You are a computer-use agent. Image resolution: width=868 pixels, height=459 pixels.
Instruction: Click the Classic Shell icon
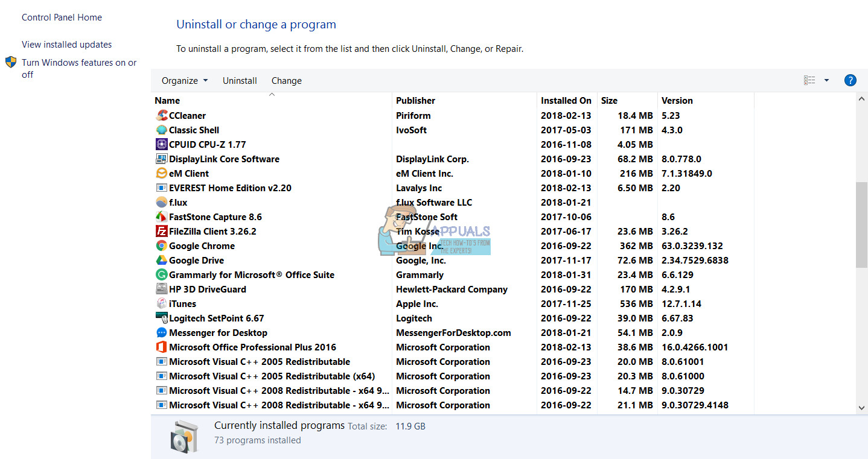tap(161, 130)
